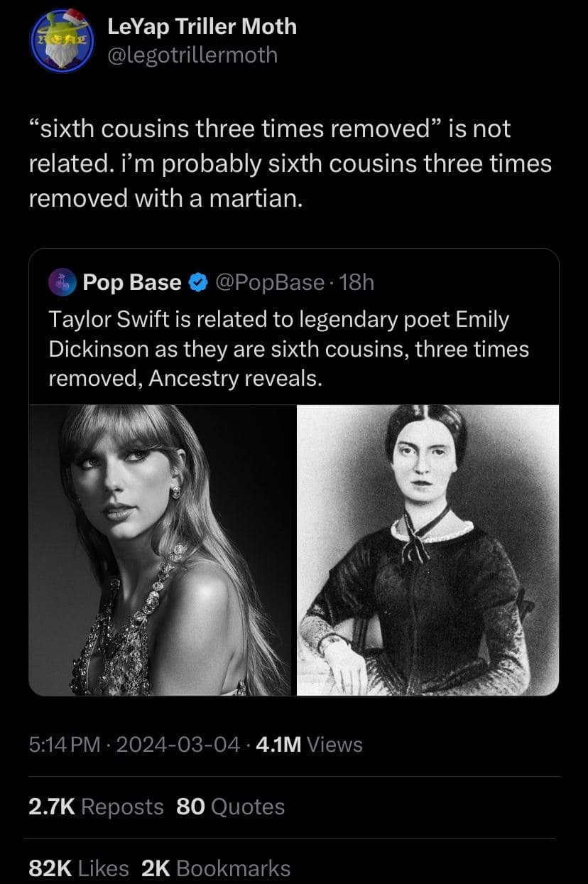This screenshot has height=884, width=588.
Task: Click LeYap Triller Moth's display name
Action: click(203, 28)
